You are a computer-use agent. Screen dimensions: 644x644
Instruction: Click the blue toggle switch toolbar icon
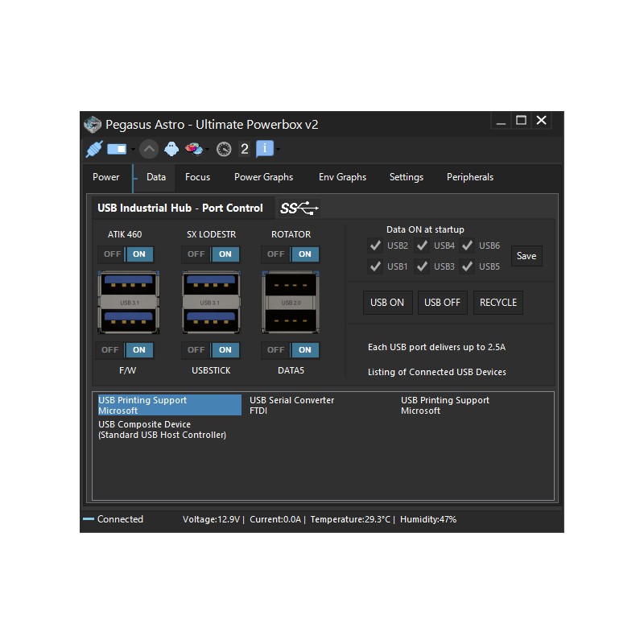pyautogui.click(x=117, y=149)
